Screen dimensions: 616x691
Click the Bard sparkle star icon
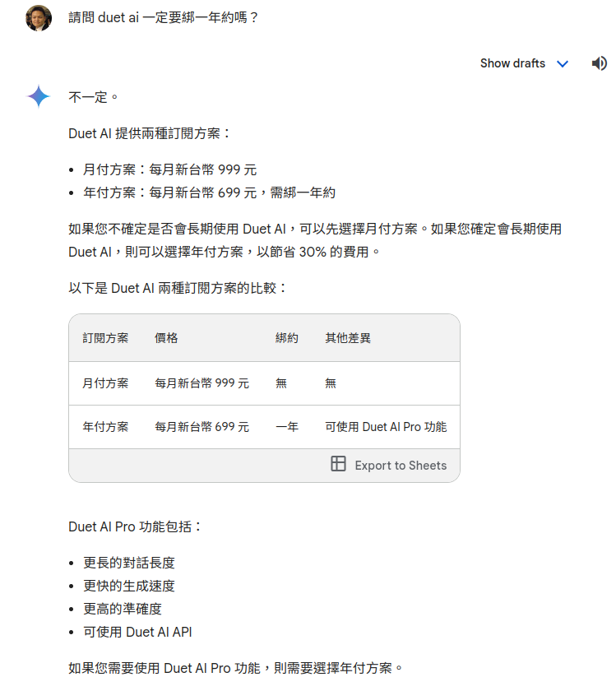[x=39, y=96]
